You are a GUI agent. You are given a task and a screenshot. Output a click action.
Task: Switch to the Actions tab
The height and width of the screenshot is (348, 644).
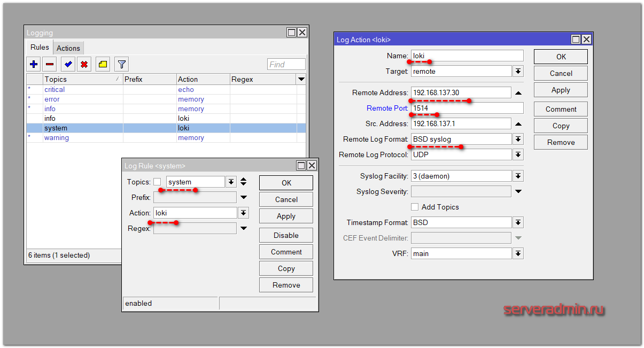tap(68, 48)
